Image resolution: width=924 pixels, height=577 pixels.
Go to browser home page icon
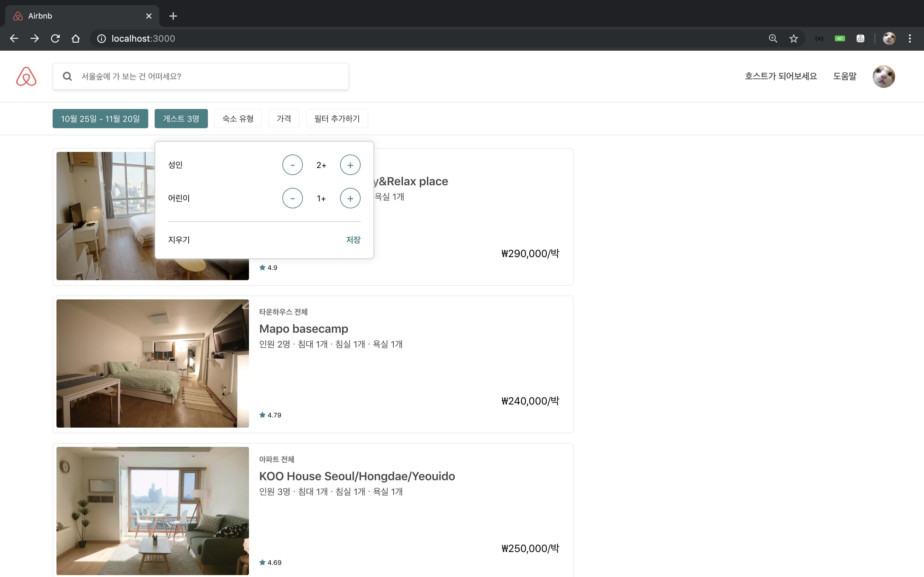point(76,38)
